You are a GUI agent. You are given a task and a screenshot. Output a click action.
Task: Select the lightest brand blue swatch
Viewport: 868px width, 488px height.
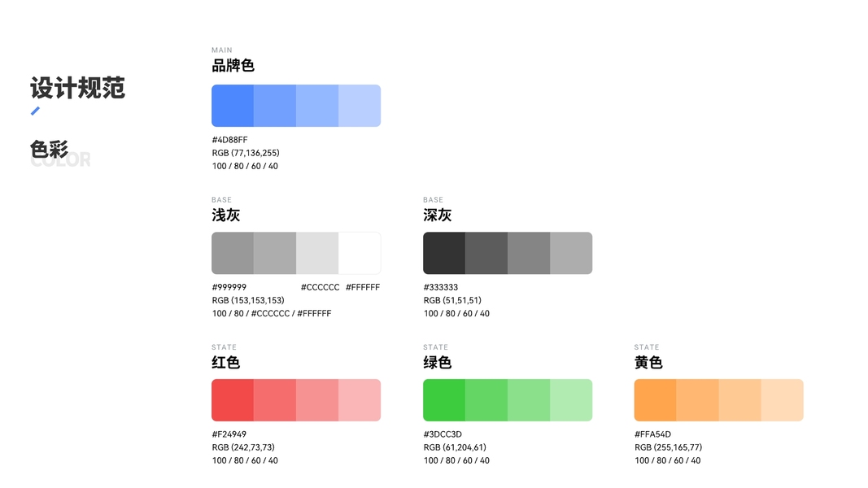click(x=360, y=106)
